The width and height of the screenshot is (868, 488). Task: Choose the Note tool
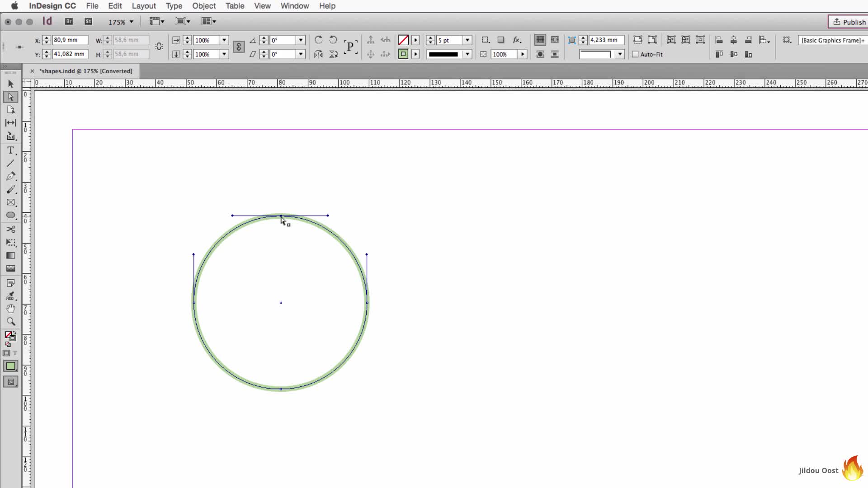click(11, 283)
